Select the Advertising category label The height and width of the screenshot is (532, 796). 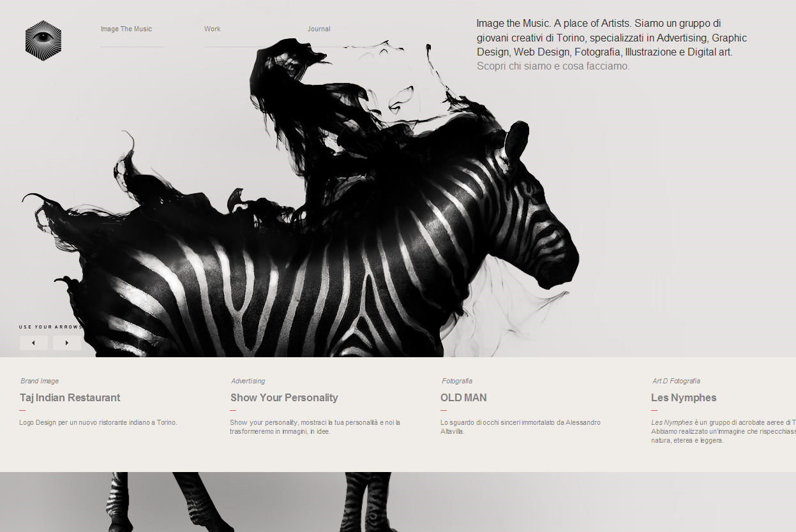click(x=248, y=381)
